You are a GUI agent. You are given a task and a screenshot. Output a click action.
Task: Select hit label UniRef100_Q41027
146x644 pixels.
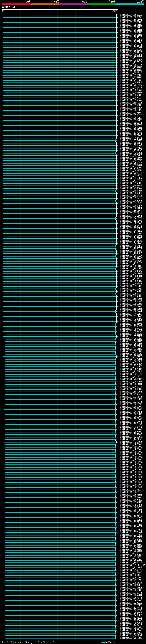[x=131, y=218]
